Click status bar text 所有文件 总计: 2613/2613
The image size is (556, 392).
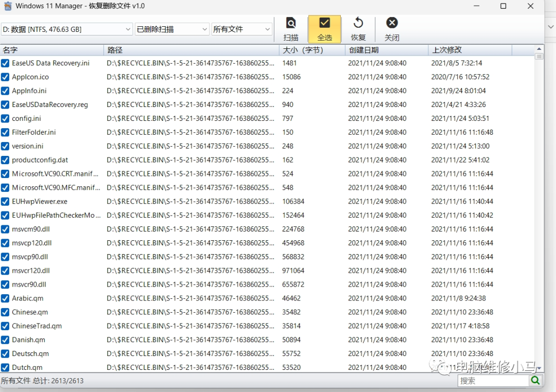[42, 381]
